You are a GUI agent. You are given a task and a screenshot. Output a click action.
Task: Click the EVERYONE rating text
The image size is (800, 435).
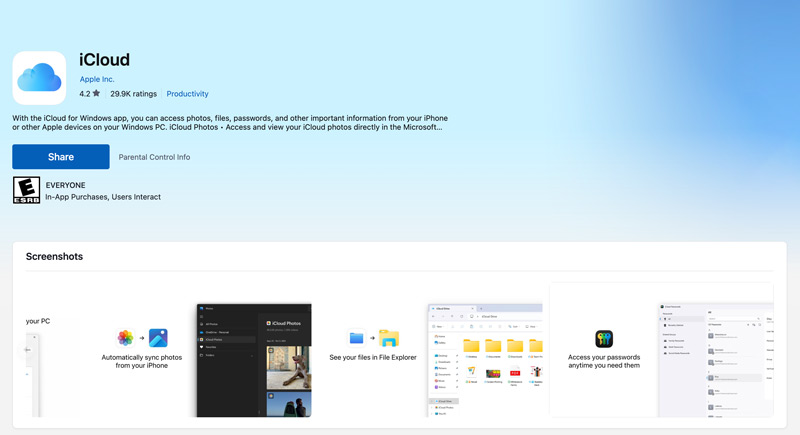click(x=65, y=185)
